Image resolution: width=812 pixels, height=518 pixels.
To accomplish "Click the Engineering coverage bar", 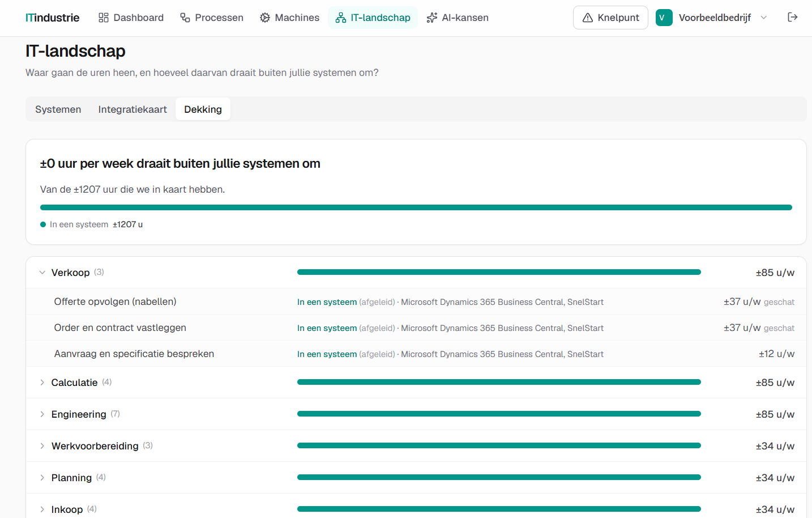I will pos(499,414).
